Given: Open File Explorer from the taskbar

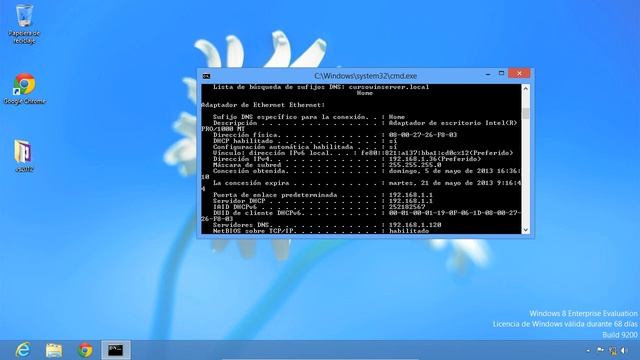Looking at the screenshot, I should pyautogui.click(x=54, y=350).
